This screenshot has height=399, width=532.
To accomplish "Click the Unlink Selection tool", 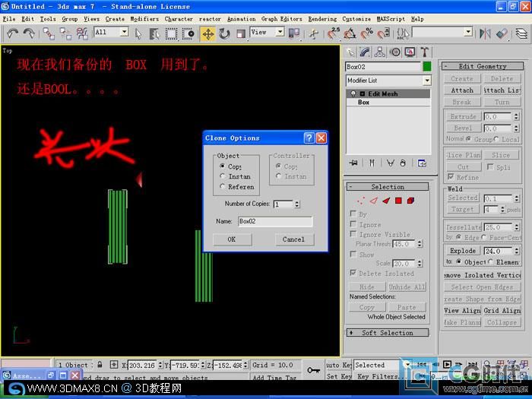I will pyautogui.click(x=65, y=33).
